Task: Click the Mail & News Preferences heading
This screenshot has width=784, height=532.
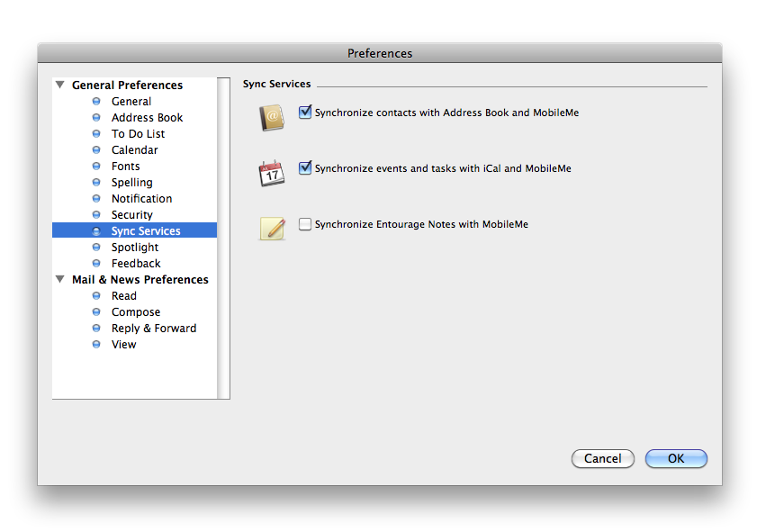Action: (x=140, y=279)
